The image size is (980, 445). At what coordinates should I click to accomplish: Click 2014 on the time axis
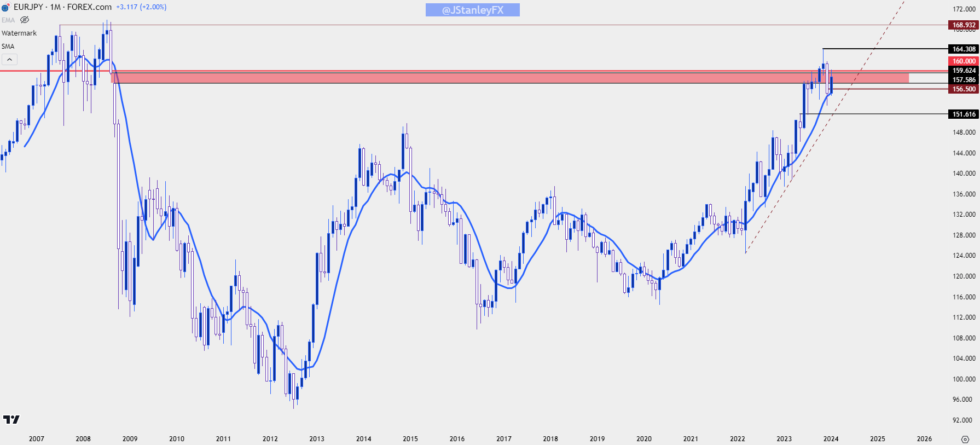click(364, 439)
